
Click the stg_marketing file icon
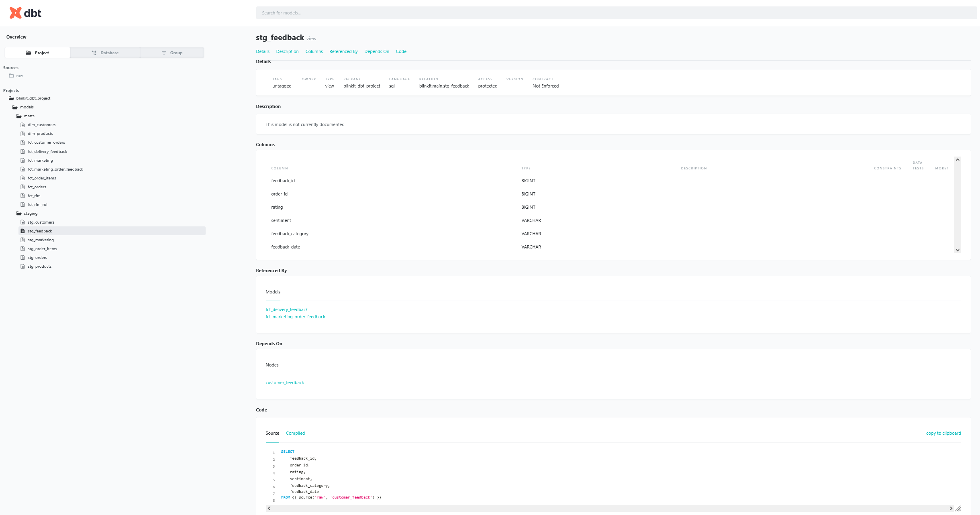pyautogui.click(x=23, y=240)
